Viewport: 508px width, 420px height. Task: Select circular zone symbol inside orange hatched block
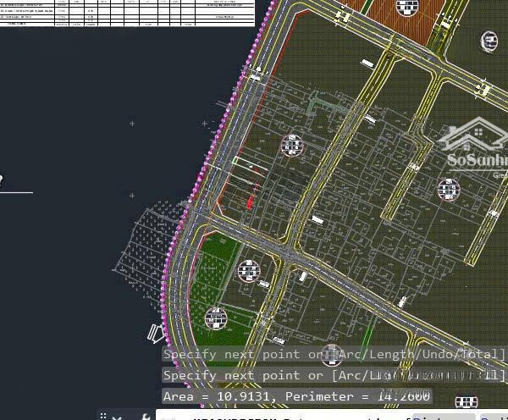pos(407,8)
